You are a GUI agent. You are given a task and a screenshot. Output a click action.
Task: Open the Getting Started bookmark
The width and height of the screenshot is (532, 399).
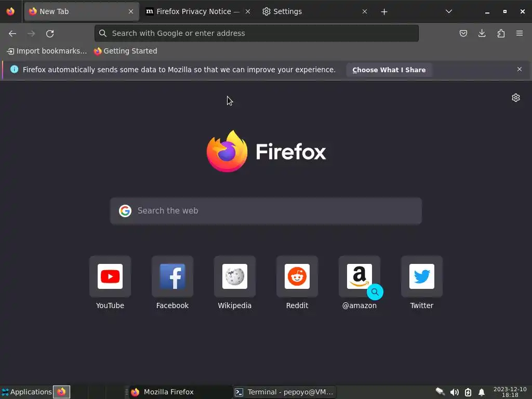tap(126, 51)
